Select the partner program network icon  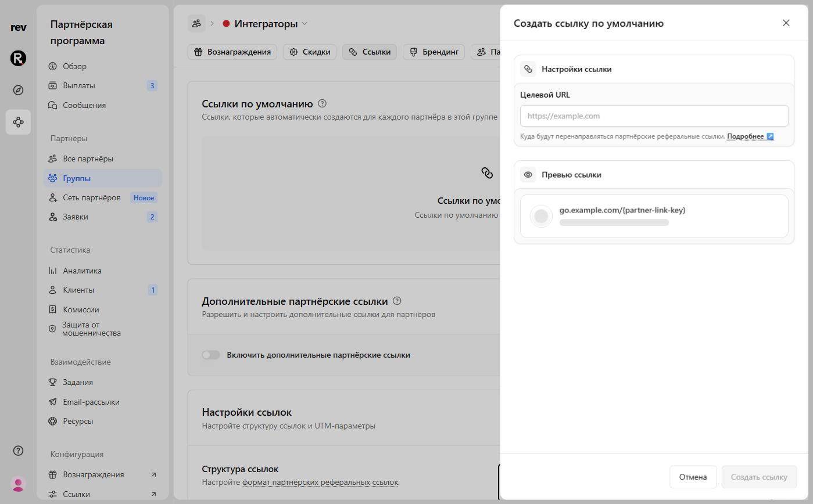(18, 122)
